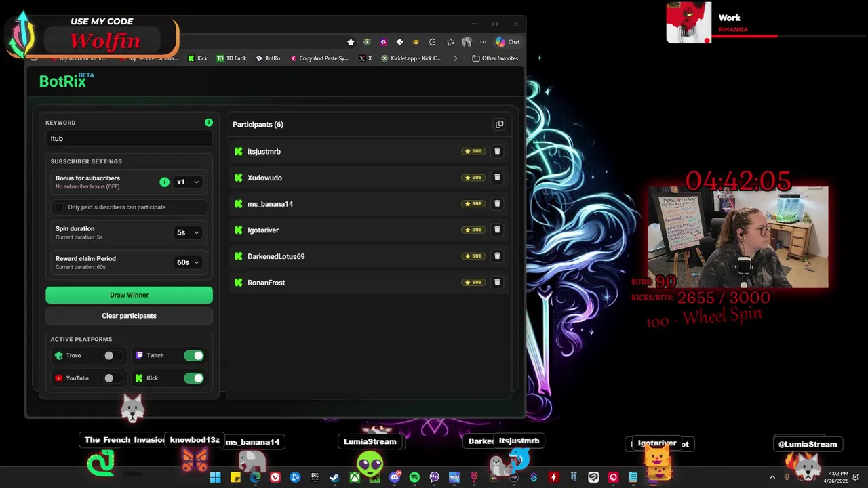Viewport: 868px width, 488px height.
Task: Click participant name Xudowudo
Action: click(x=264, y=178)
